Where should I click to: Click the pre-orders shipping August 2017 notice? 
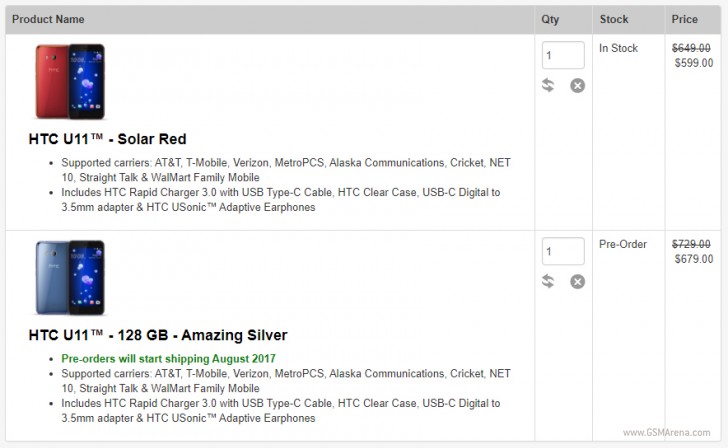pyautogui.click(x=169, y=358)
